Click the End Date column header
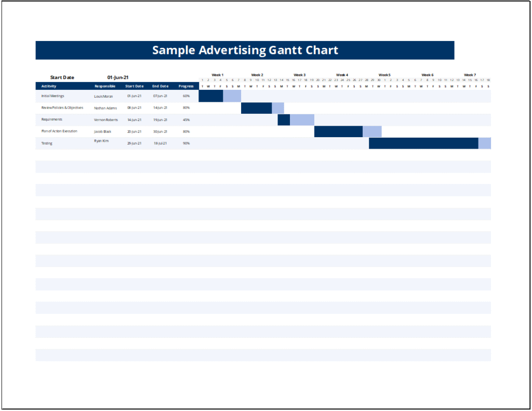The height and width of the screenshot is (411, 532). (161, 86)
